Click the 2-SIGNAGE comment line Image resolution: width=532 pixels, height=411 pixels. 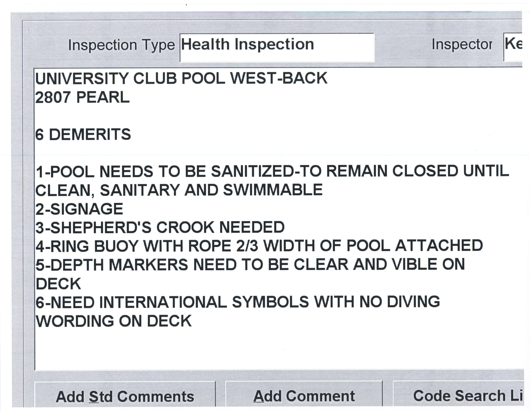(79, 209)
